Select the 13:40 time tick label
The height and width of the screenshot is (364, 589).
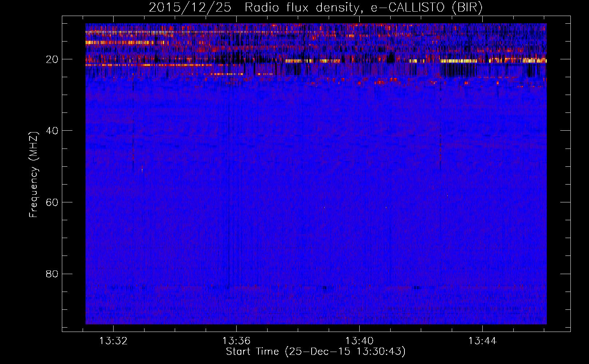(x=359, y=341)
